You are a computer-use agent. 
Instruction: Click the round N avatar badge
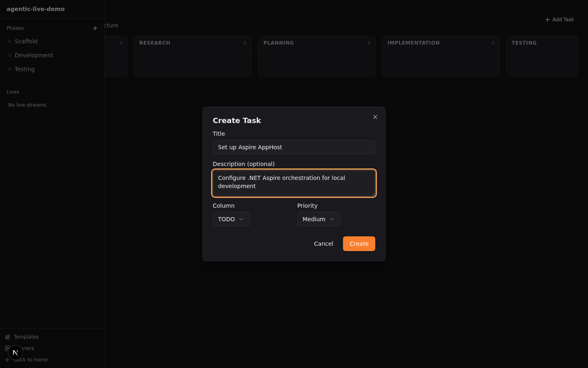(x=16, y=352)
